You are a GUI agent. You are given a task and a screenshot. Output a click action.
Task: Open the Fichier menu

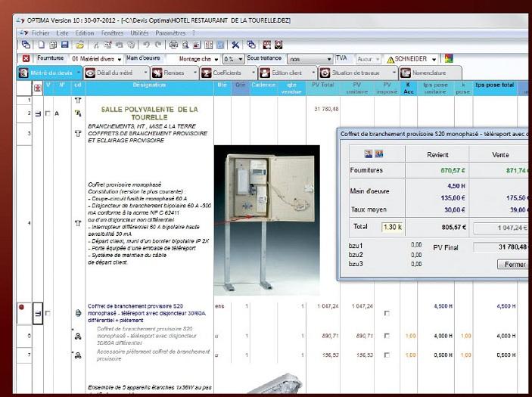(40, 33)
